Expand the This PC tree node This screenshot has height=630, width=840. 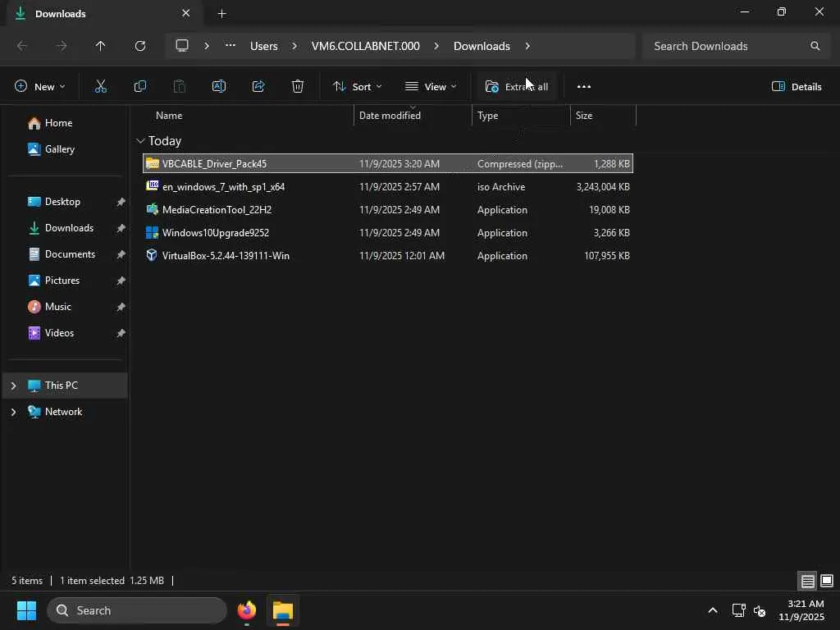(x=13, y=386)
